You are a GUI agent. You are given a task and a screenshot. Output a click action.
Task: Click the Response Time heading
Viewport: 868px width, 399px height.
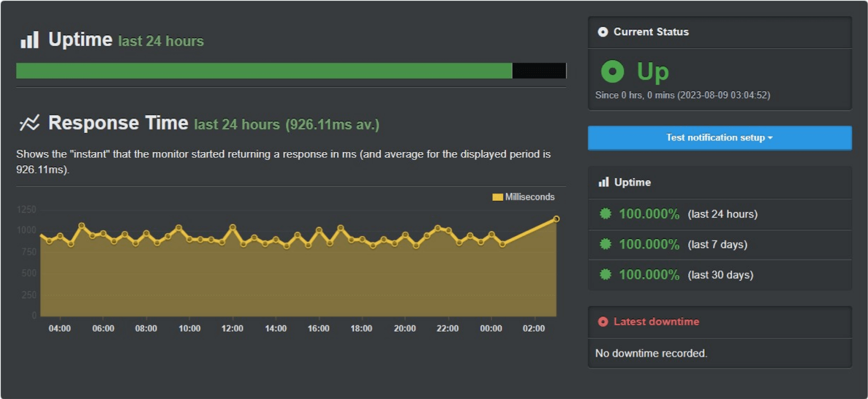pos(118,123)
